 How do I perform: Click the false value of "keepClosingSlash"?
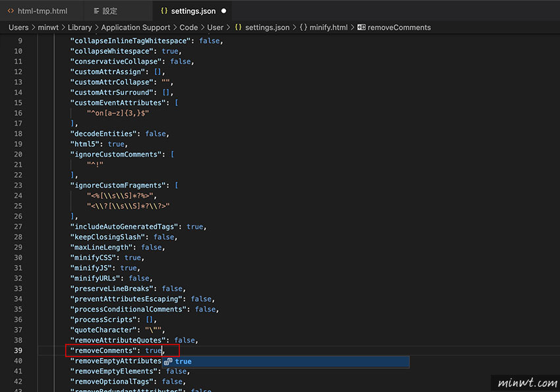[164, 237]
